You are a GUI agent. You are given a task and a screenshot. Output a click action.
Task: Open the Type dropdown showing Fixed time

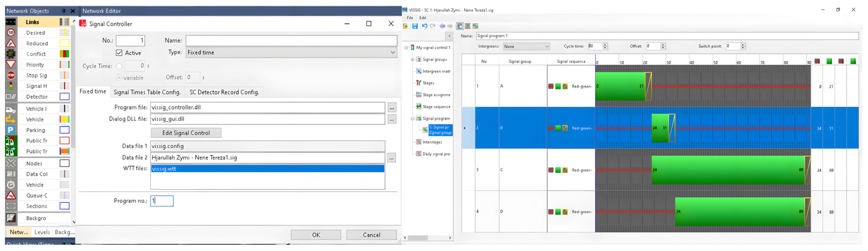tap(291, 53)
